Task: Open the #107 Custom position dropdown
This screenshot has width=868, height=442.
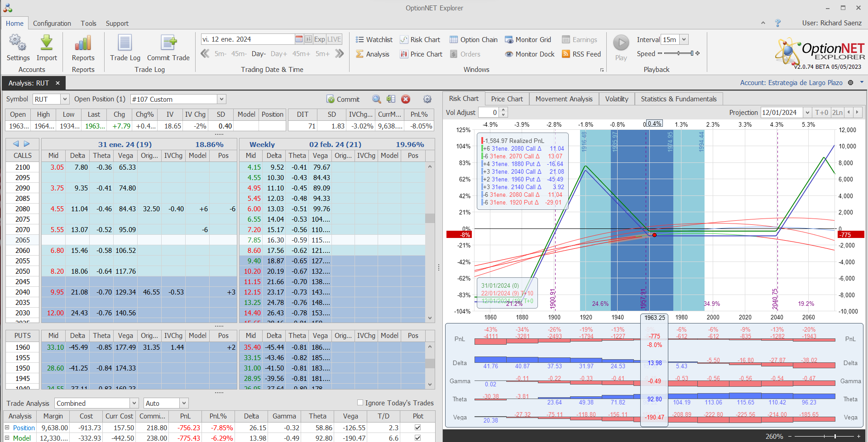Action: [221, 99]
